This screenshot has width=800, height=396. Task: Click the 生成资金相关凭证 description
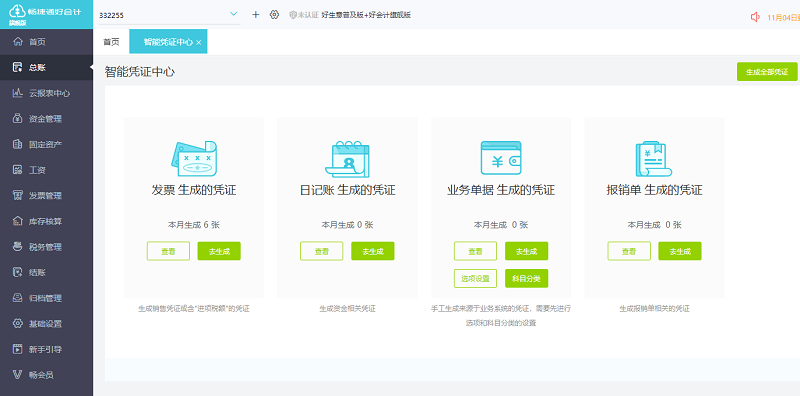tap(347, 309)
